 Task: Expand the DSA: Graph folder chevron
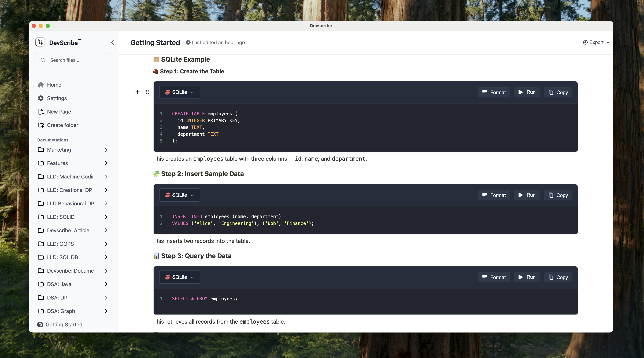[106, 311]
